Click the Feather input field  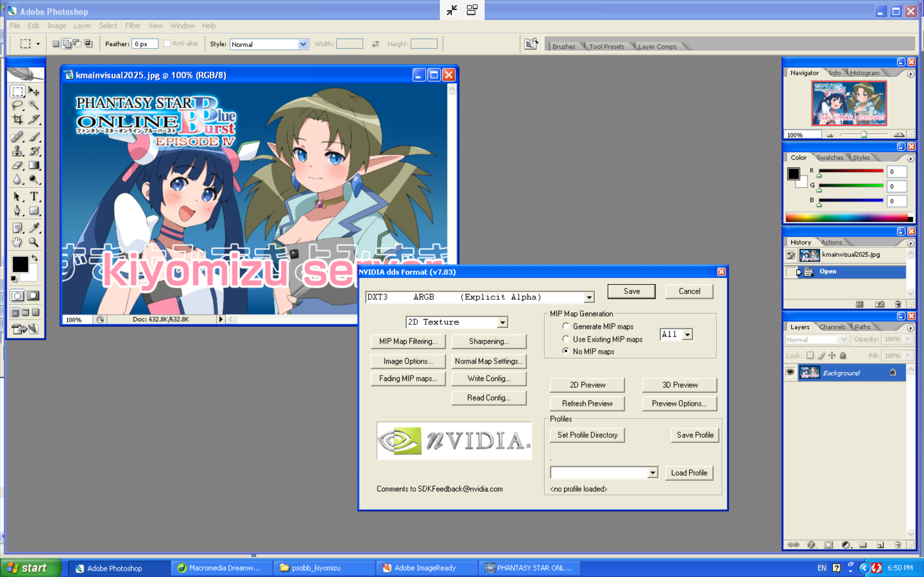[x=145, y=44]
